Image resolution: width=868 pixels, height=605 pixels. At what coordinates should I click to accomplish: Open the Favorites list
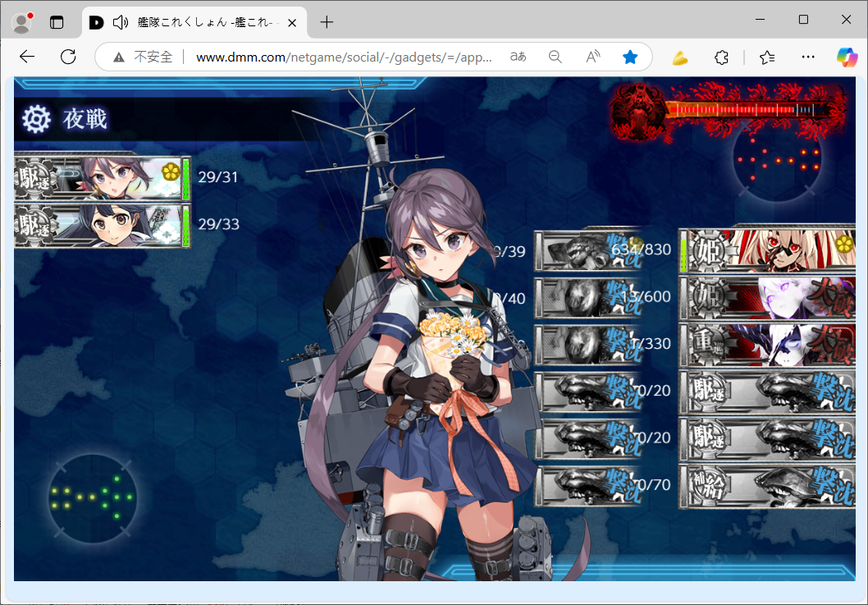pyautogui.click(x=767, y=57)
